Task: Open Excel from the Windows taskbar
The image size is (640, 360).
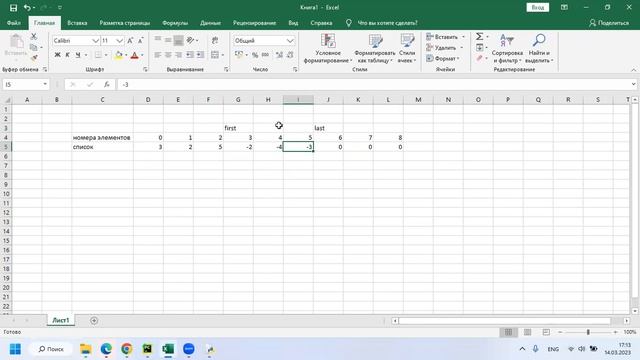Action: pyautogui.click(x=168, y=349)
